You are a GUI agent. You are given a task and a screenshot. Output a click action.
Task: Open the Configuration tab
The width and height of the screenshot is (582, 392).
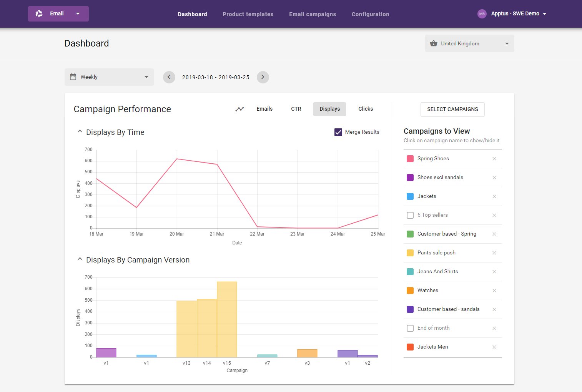pos(370,14)
